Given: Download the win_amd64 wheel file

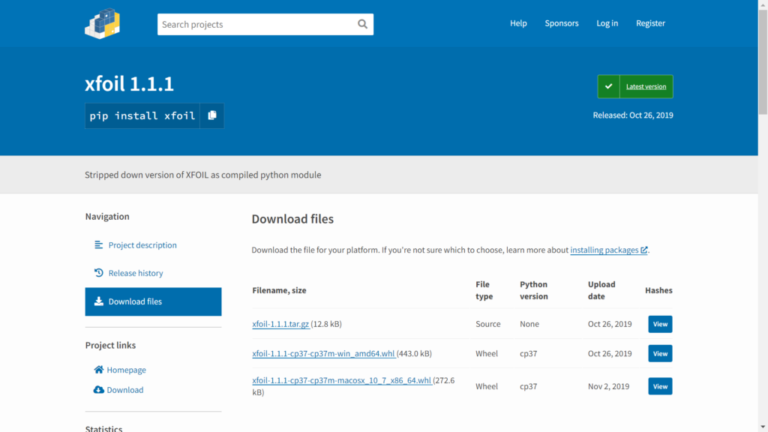Looking at the screenshot, I should (322, 353).
